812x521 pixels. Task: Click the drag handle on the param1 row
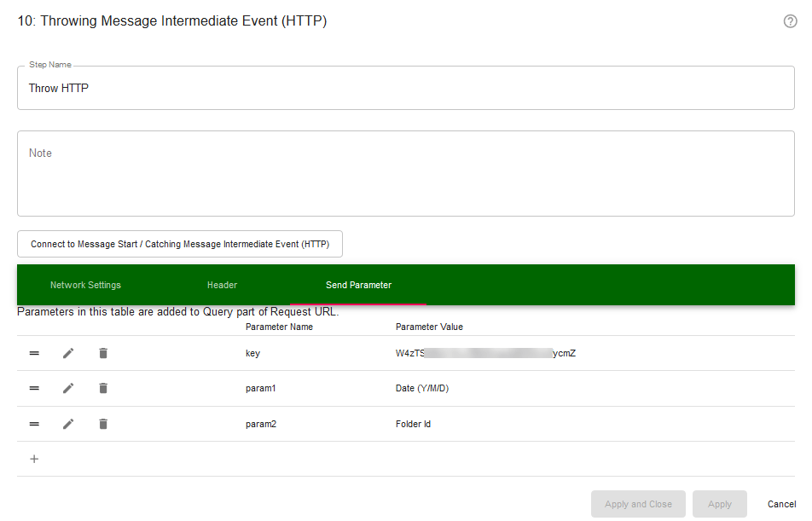pyautogui.click(x=34, y=388)
